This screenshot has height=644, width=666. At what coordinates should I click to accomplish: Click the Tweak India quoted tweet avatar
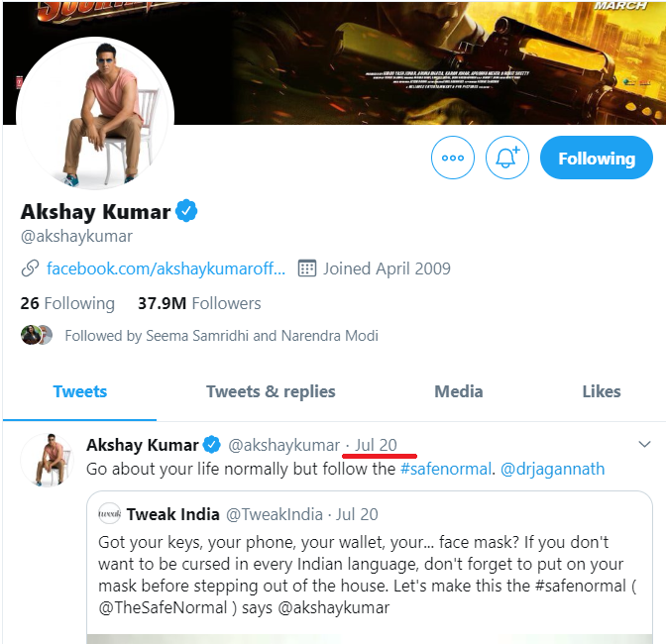click(x=109, y=514)
